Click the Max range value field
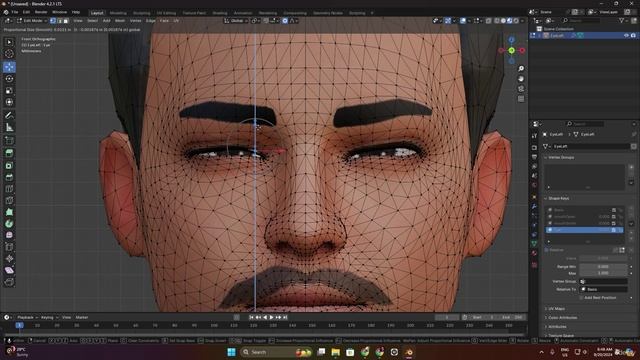640x360 pixels. (603, 273)
